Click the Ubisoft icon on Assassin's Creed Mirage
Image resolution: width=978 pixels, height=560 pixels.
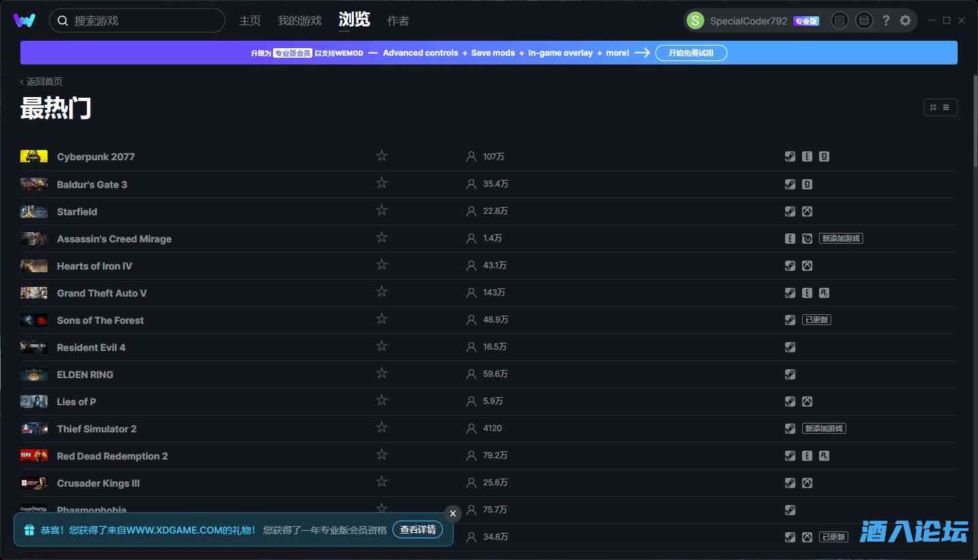point(807,239)
